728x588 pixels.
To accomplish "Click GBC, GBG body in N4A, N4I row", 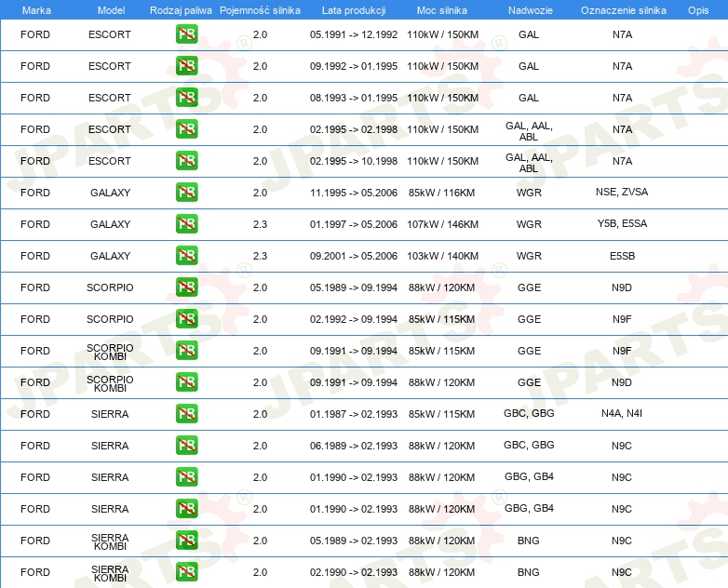I will [529, 413].
